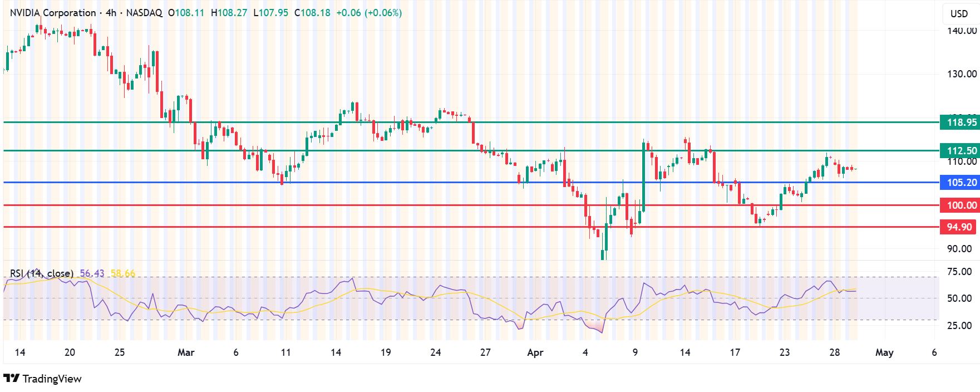Click 130.00 on the price scale
The width and height of the screenshot is (980, 392).
click(x=962, y=74)
